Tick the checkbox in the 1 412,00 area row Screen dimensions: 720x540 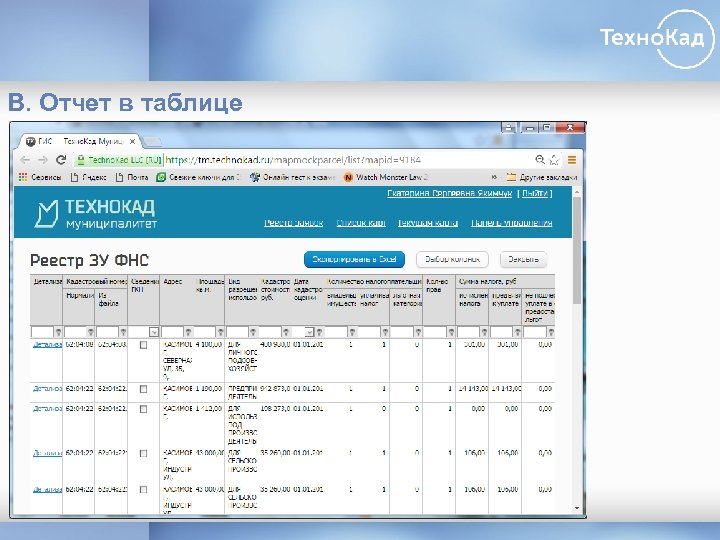[x=143, y=409]
